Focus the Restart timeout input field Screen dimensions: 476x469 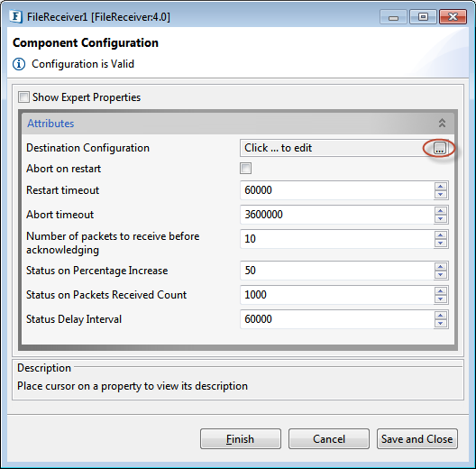point(337,190)
